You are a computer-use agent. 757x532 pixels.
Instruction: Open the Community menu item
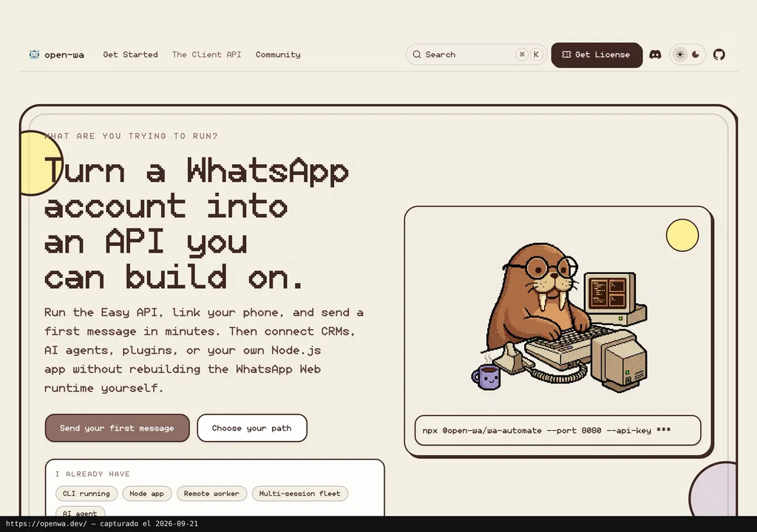278,55
